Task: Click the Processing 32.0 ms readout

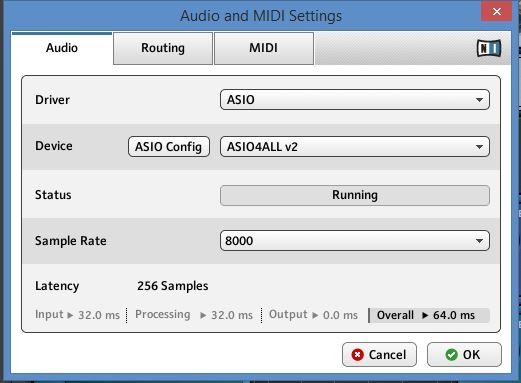Action: [x=194, y=315]
